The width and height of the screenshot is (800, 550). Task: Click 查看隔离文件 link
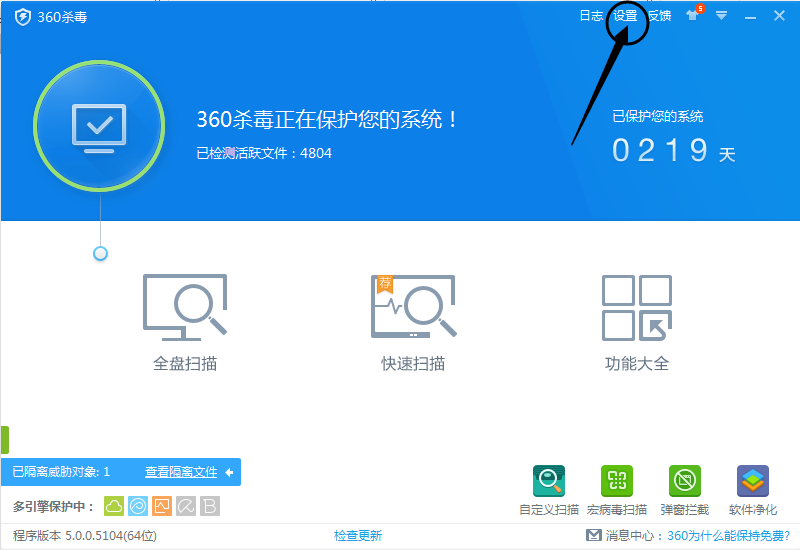tap(181, 472)
